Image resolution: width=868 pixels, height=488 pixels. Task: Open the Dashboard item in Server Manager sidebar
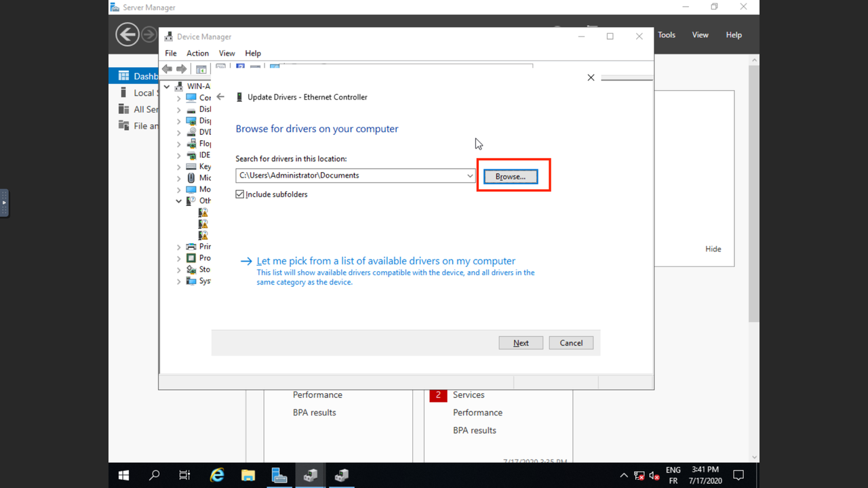pos(134,76)
